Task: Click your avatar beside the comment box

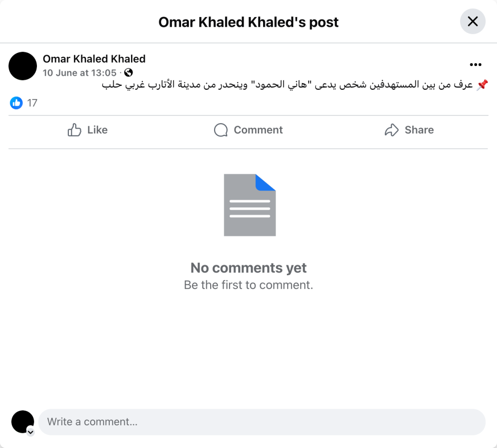Action: [x=22, y=421]
